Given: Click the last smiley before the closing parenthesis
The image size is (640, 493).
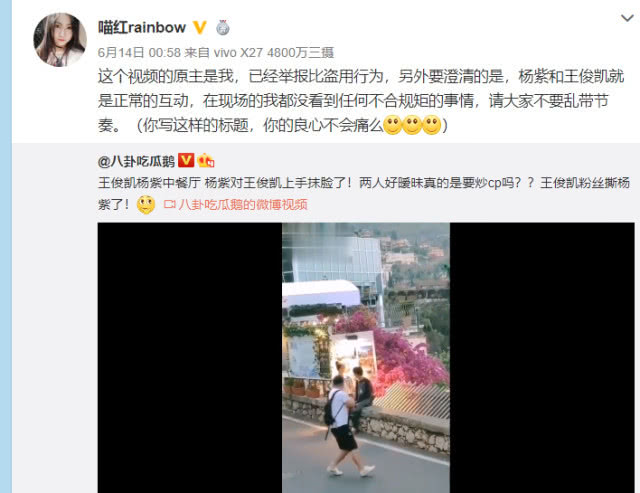Looking at the screenshot, I should point(431,125).
